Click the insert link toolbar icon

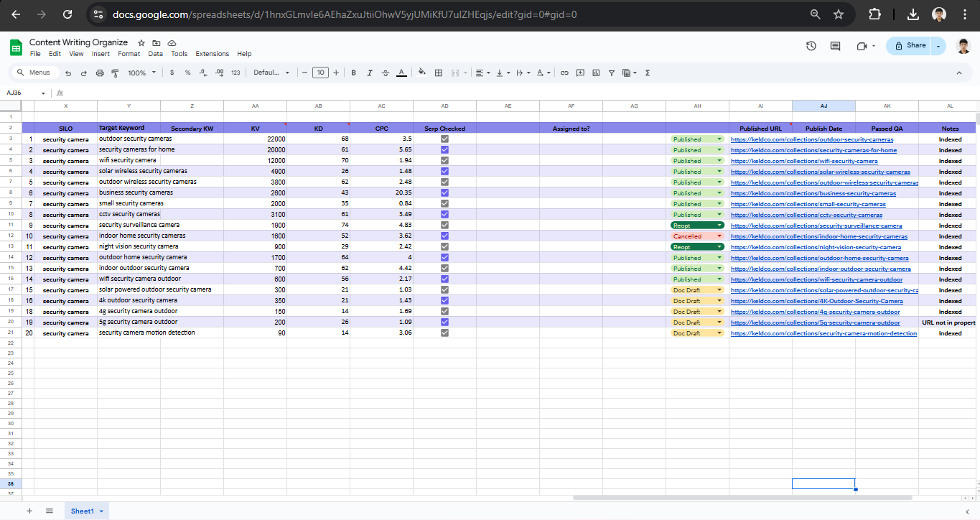[564, 73]
